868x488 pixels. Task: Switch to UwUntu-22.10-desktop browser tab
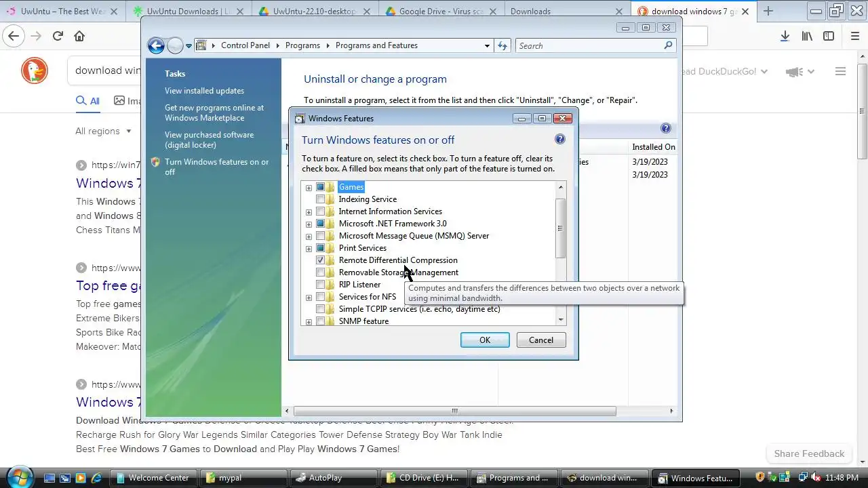tap(315, 11)
